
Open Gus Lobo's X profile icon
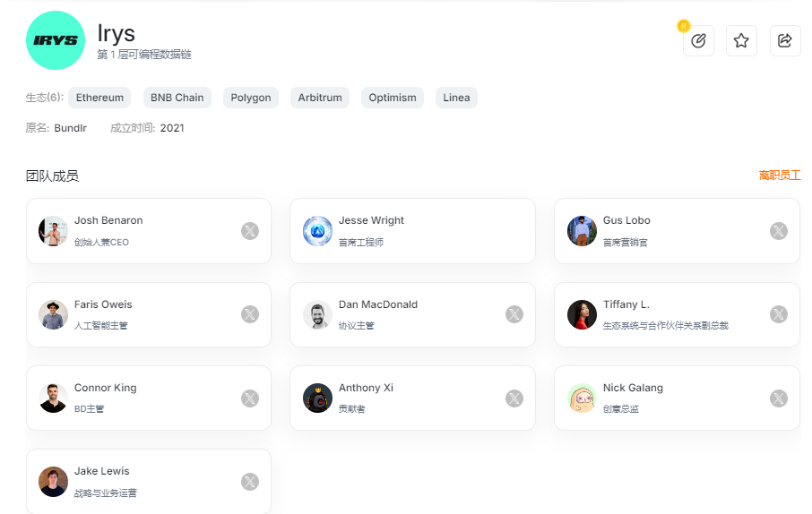779,231
